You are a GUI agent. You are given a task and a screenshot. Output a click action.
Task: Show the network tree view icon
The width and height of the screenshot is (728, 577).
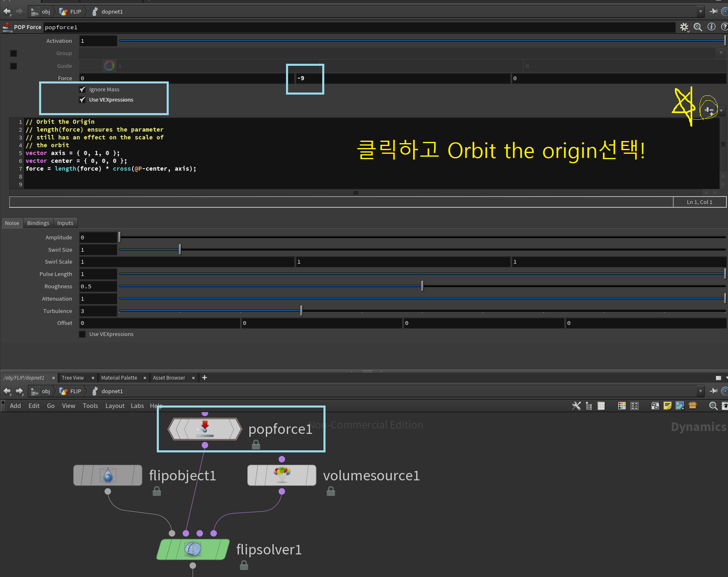(589, 406)
